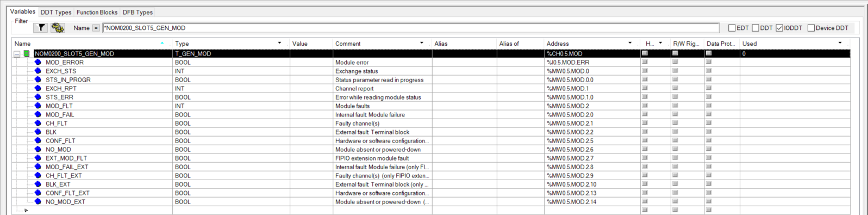The height and width of the screenshot is (215, 868).
Task: Open the Used column filter dropdown
Action: [x=840, y=43]
